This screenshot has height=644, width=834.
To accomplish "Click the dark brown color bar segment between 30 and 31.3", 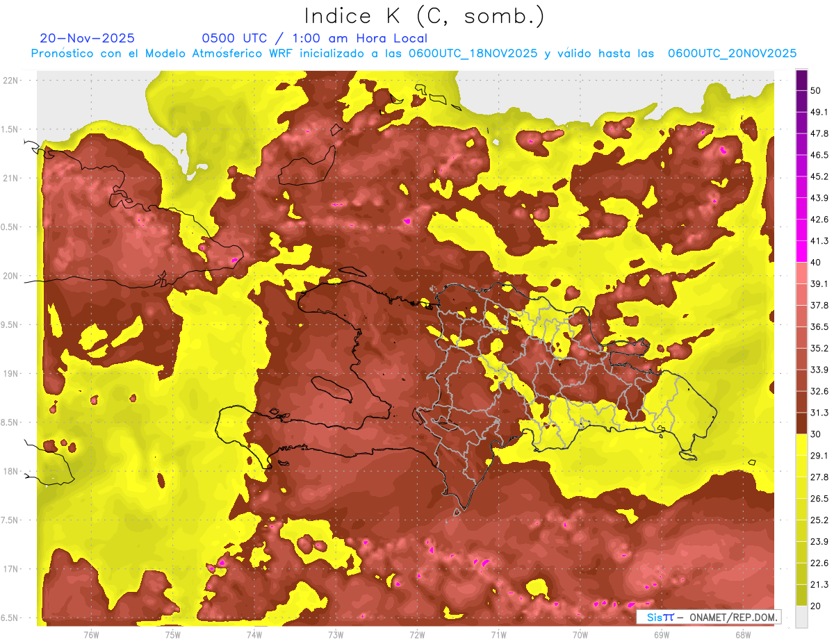I will click(x=801, y=424).
